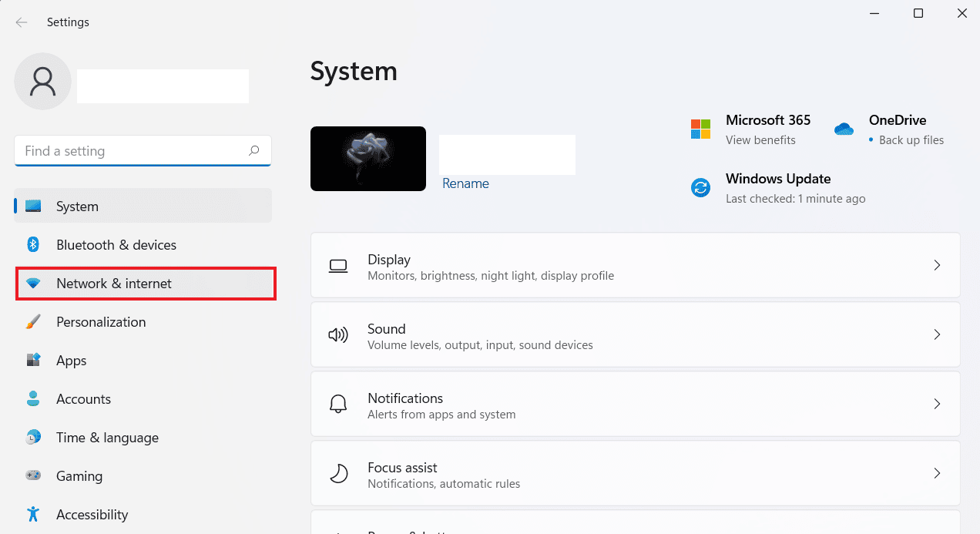Click the Bluetooth icon in sidebar
Screen dimensions: 980x534
point(32,245)
